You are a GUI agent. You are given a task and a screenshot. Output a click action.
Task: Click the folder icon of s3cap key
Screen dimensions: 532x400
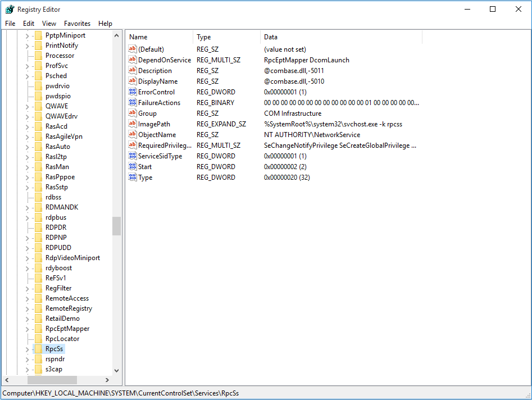39,369
